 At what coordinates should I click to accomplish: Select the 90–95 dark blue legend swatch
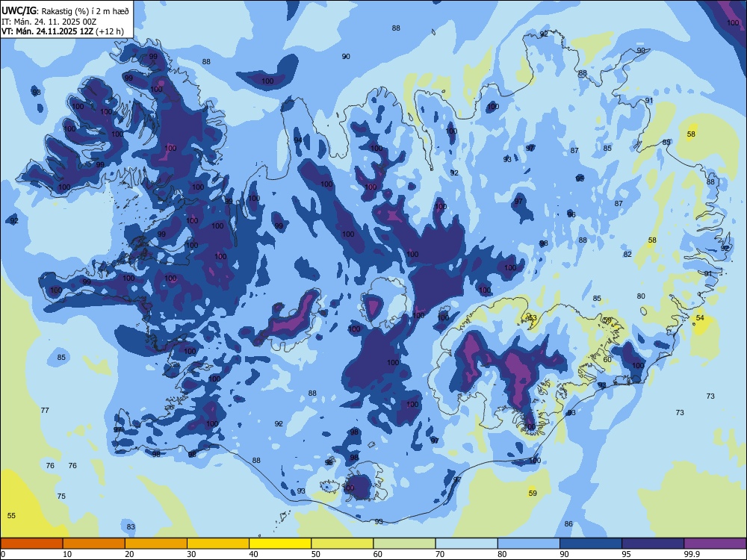591,544
